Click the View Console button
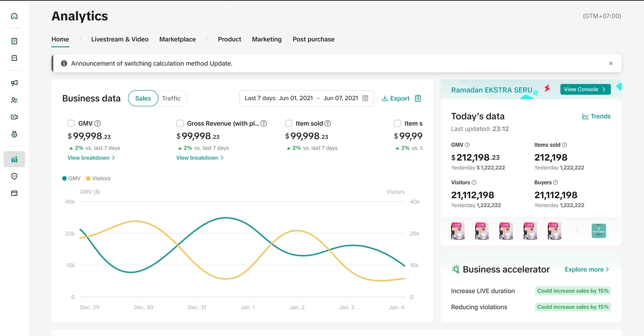This screenshot has width=644, height=336. coord(585,89)
